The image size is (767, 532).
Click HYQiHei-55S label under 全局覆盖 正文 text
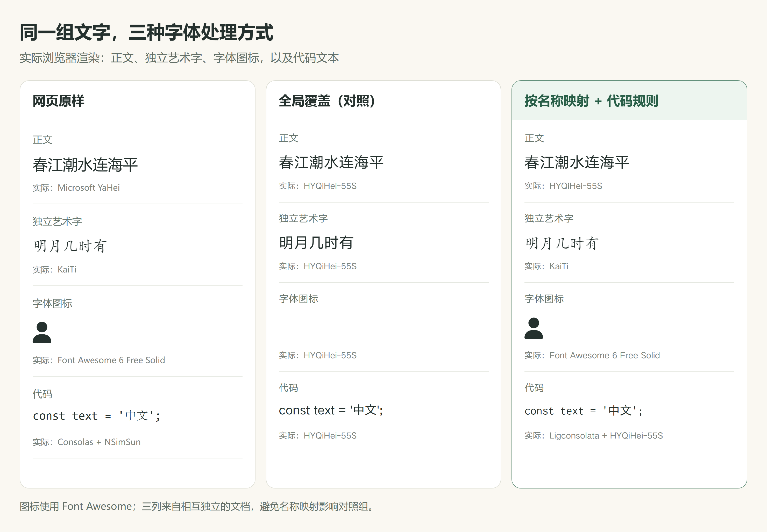click(318, 186)
